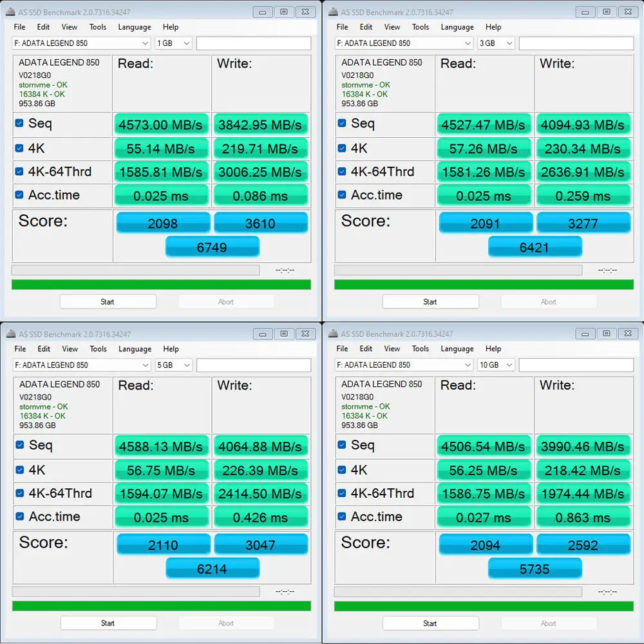Click Start button in the 5 GB window
The height and width of the screenshot is (644, 644).
coord(108,623)
